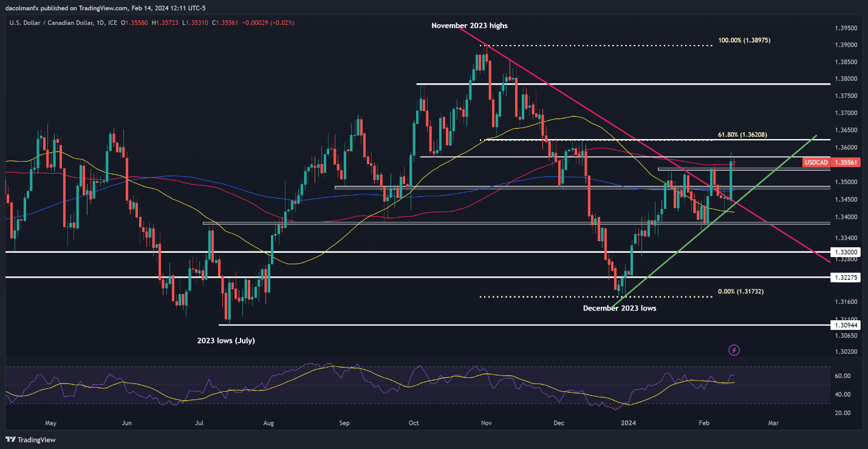Viewport: 868px width, 449px height.
Task: Select the '2023 lows (July)' annotation text
Action: pyautogui.click(x=226, y=341)
